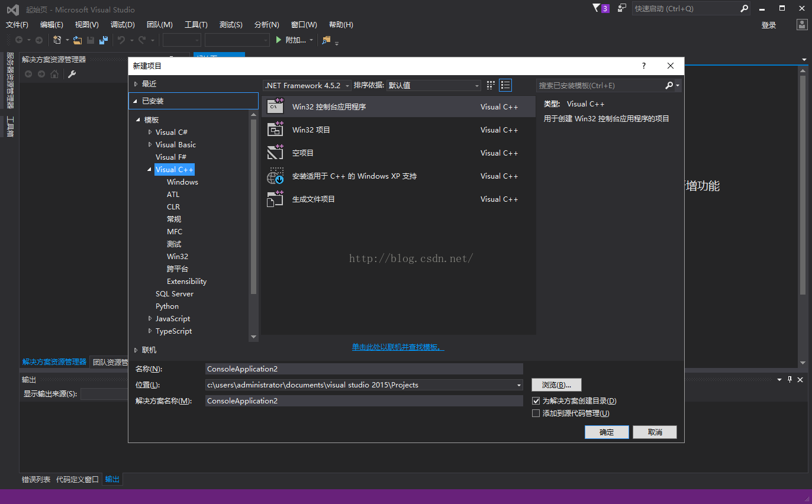This screenshot has height=504, width=812.
Task: Select the CLR tree item
Action: pos(173,207)
